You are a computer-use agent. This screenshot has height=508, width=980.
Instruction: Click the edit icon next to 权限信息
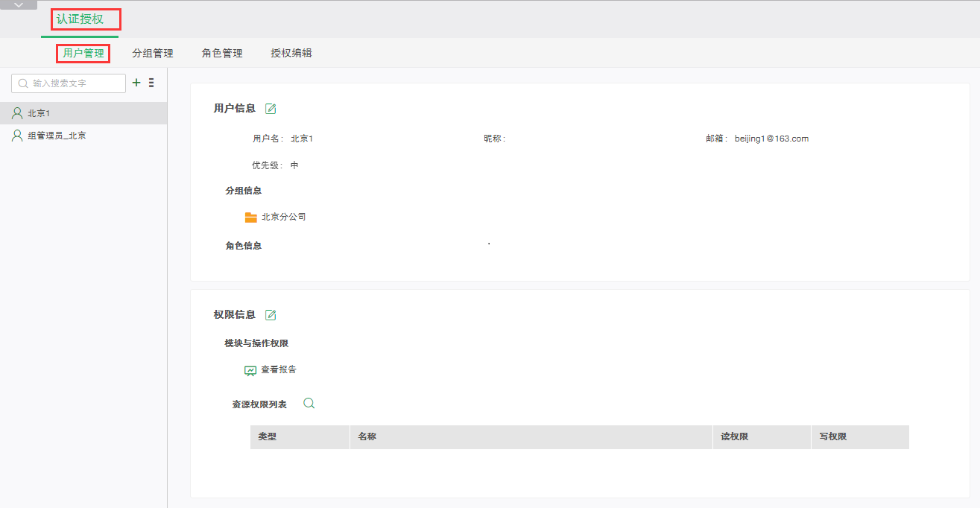(271, 315)
